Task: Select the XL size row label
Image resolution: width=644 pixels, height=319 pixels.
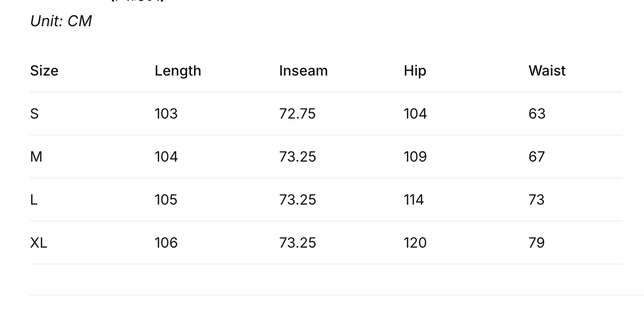Action: (39, 243)
